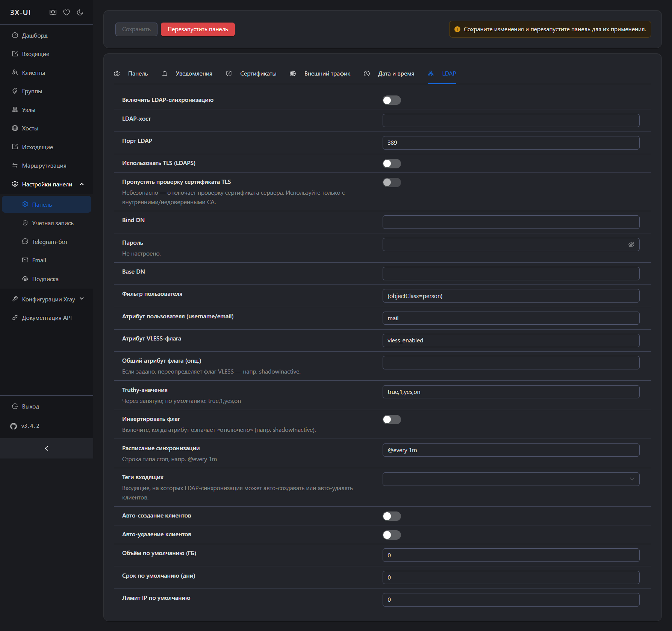
Task: Click the Сохранить button
Action: click(x=136, y=29)
